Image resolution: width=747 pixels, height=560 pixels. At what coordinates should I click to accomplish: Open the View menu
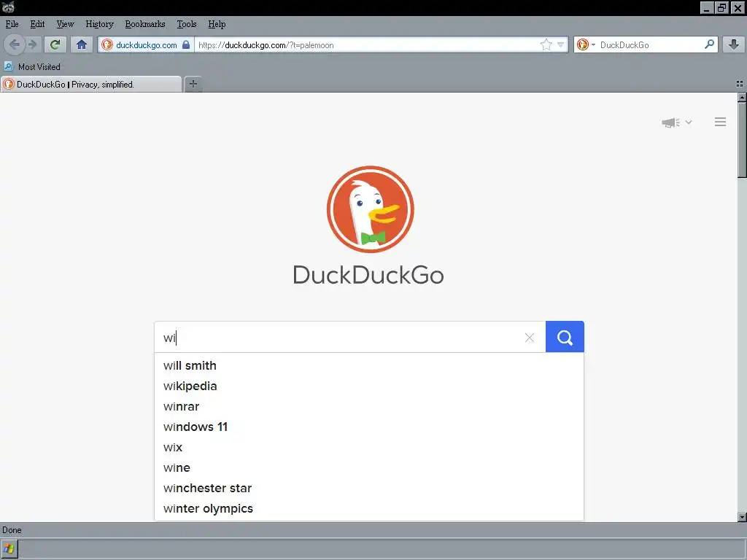65,24
